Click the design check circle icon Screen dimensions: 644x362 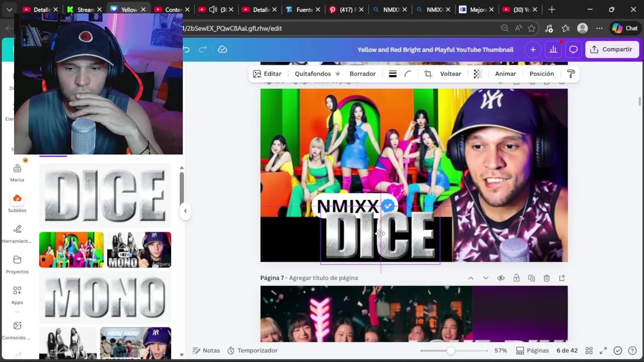(x=618, y=350)
